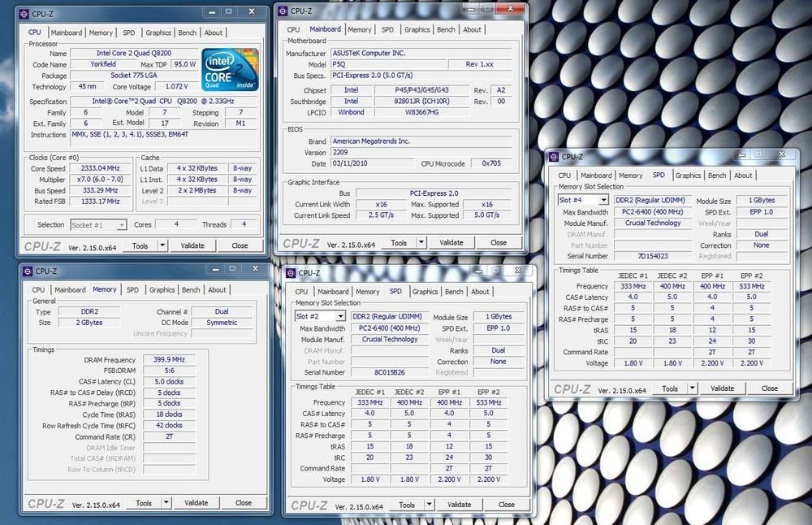812x525 pixels.
Task: Click the Intel Core 2 Quad logo
Action: tap(231, 69)
